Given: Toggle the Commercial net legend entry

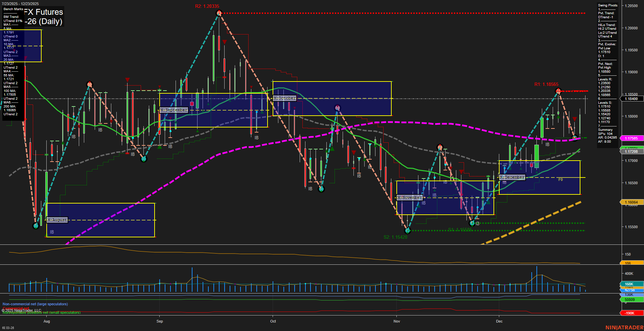Looking at the screenshot, I should click(x=16, y=308).
